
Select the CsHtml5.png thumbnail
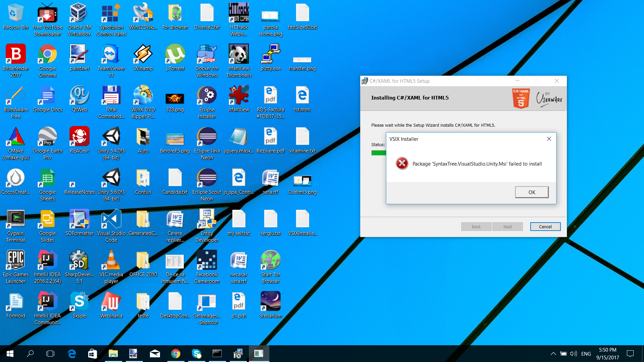[x=302, y=181]
